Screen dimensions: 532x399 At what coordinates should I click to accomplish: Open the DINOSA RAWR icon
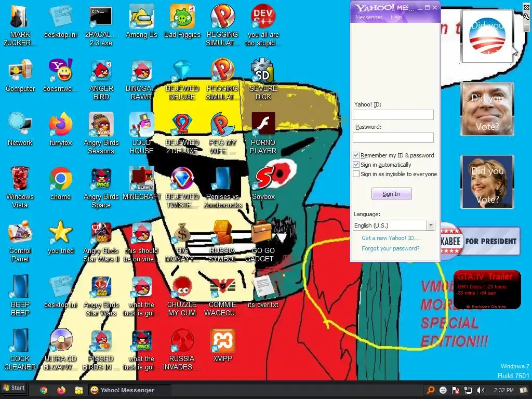[141, 79]
